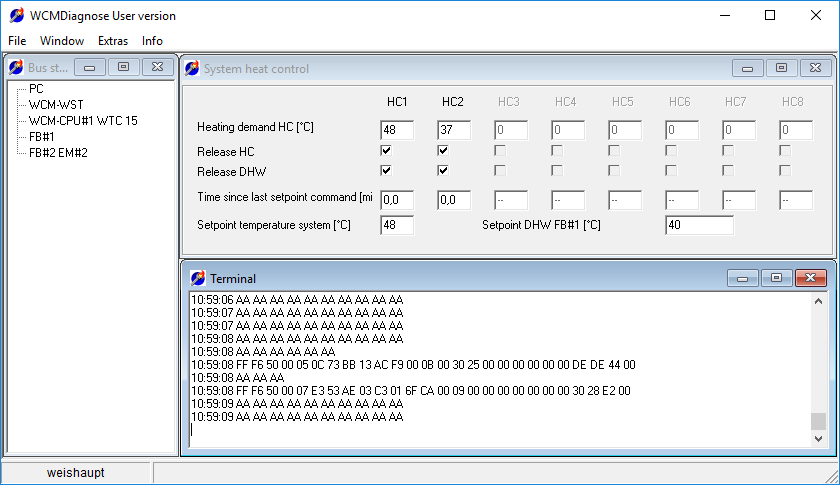Click the System heat control window icon
The width and height of the screenshot is (840, 485).
[x=192, y=68]
